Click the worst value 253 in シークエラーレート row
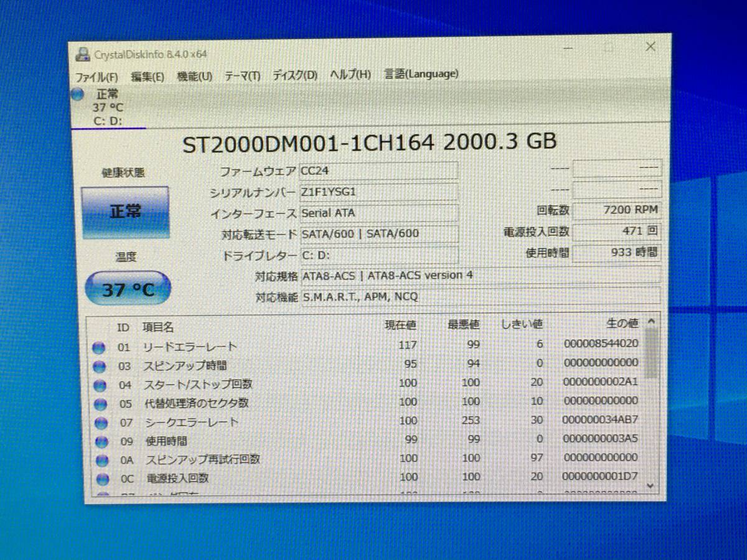747x560 pixels. [471, 421]
